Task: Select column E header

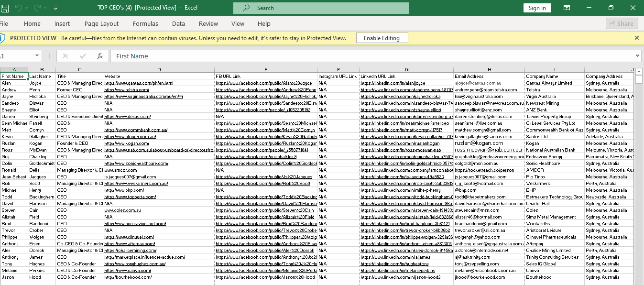Action: pyautogui.click(x=266, y=70)
